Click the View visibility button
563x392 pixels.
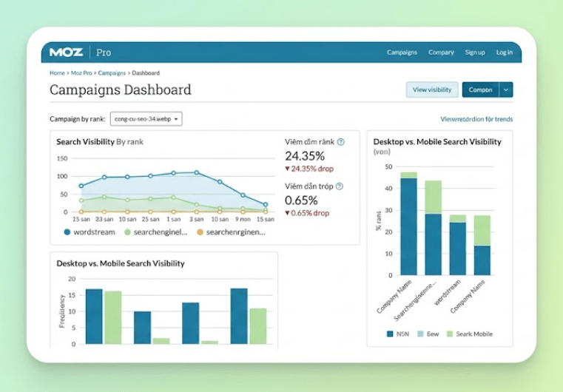click(432, 89)
